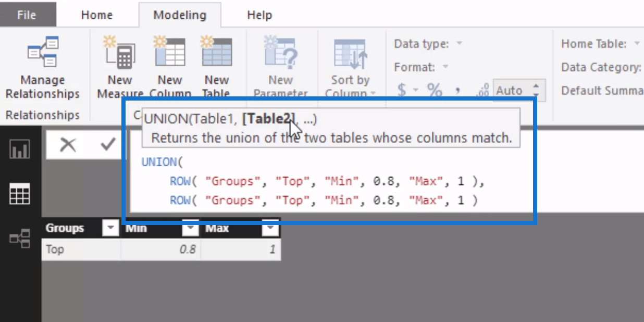Cancel the formula with the X button
This screenshot has width=644, height=322.
[68, 144]
